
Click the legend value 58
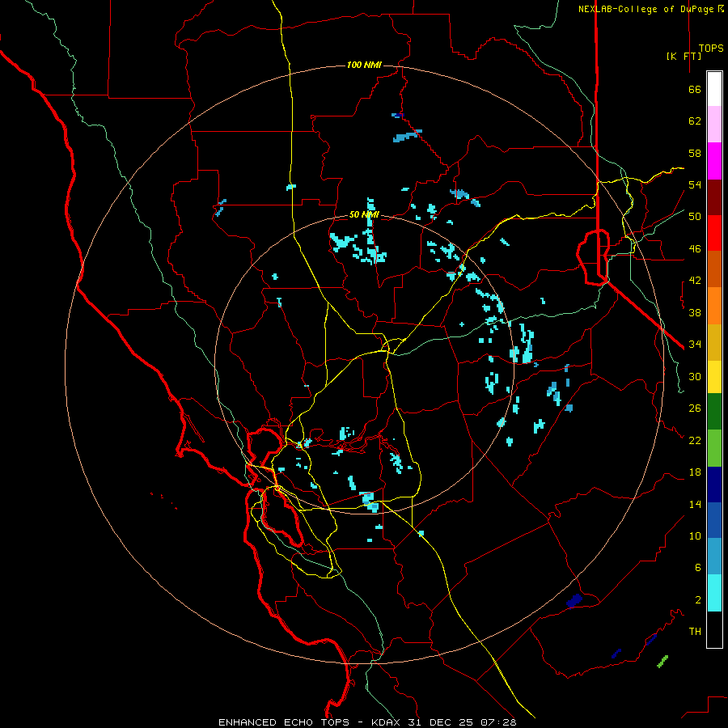pyautogui.click(x=695, y=153)
